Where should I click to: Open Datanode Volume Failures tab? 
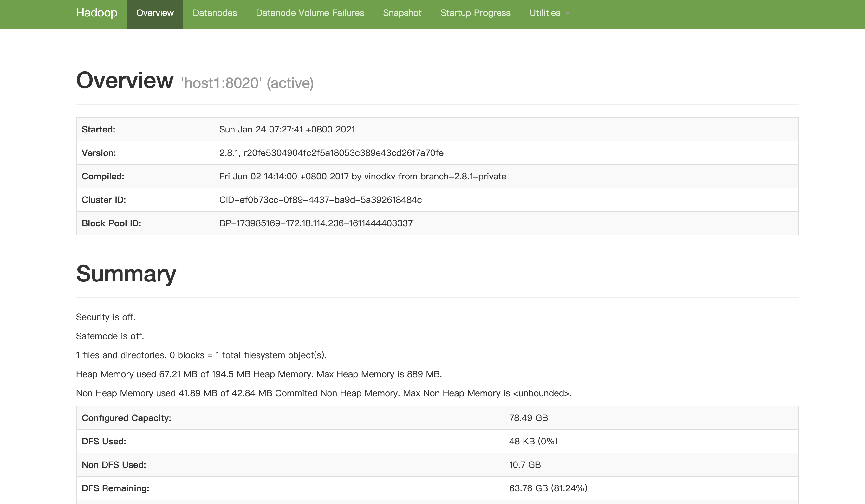[x=310, y=13]
